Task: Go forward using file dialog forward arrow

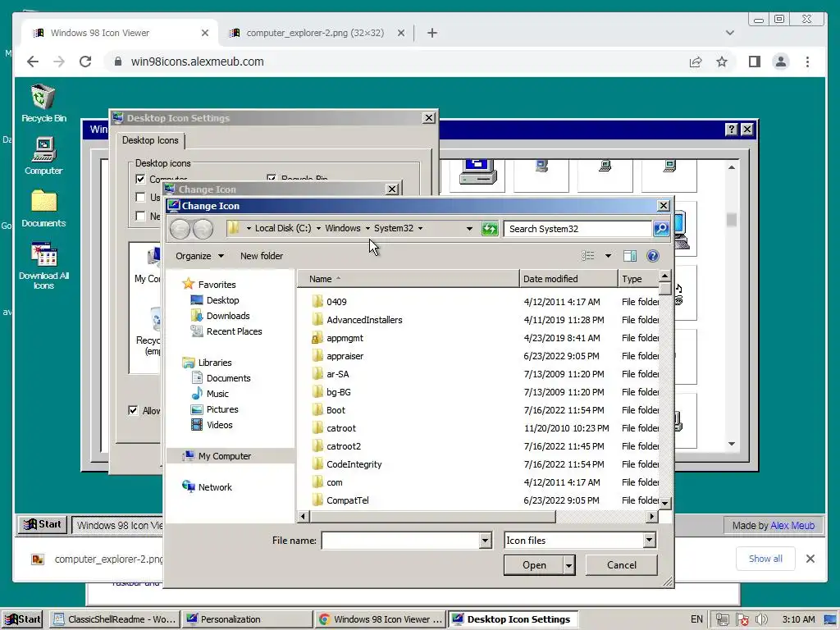Action: coord(203,230)
